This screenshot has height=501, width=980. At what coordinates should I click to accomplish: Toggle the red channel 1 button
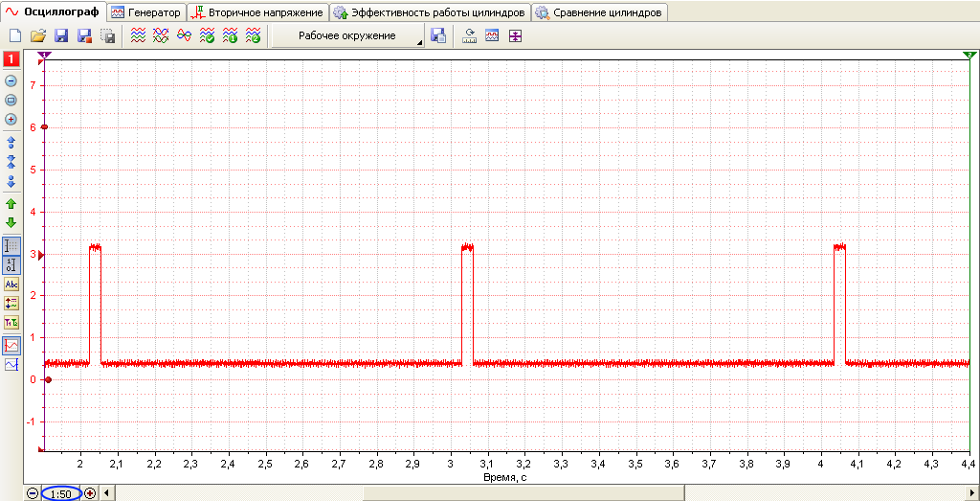[11, 60]
